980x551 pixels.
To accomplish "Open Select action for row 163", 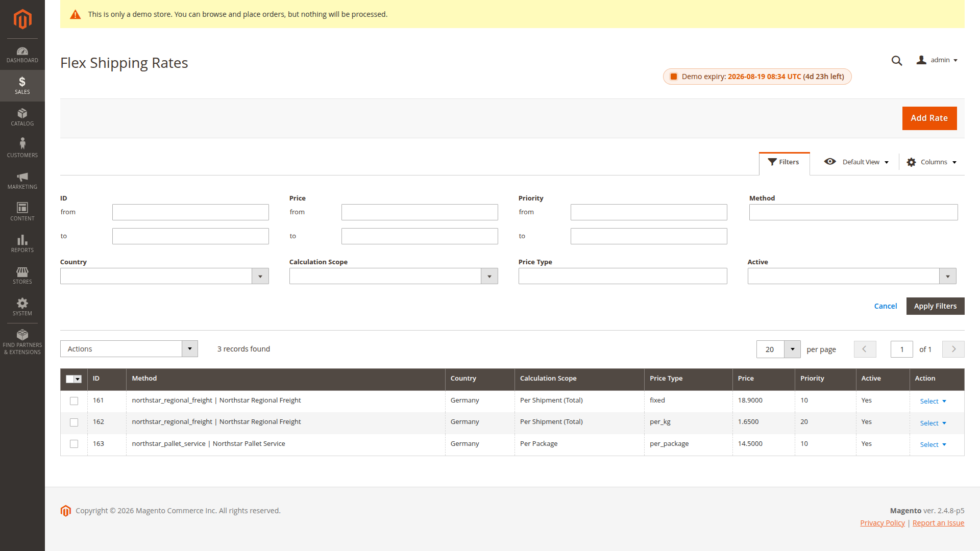I will 933,445.
